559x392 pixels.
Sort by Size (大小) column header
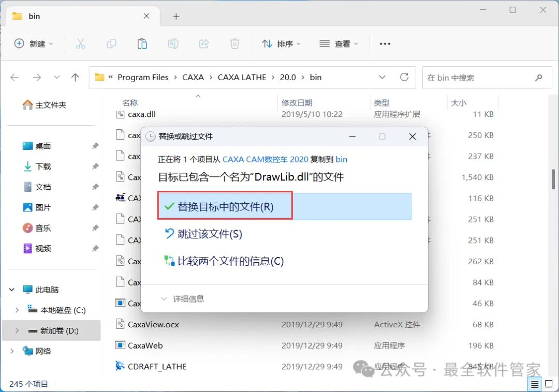coord(459,103)
